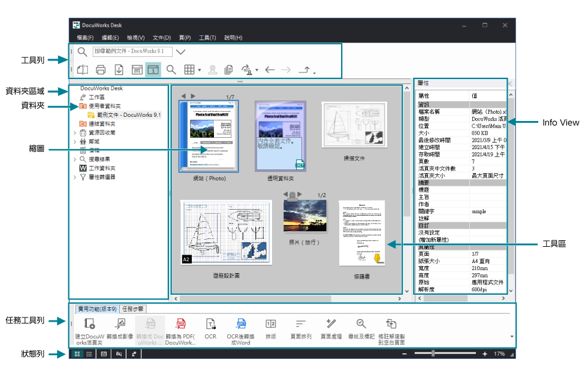The height and width of the screenshot is (378, 588).
Task: Expand the 鄰域 tree node
Action: tap(75, 141)
